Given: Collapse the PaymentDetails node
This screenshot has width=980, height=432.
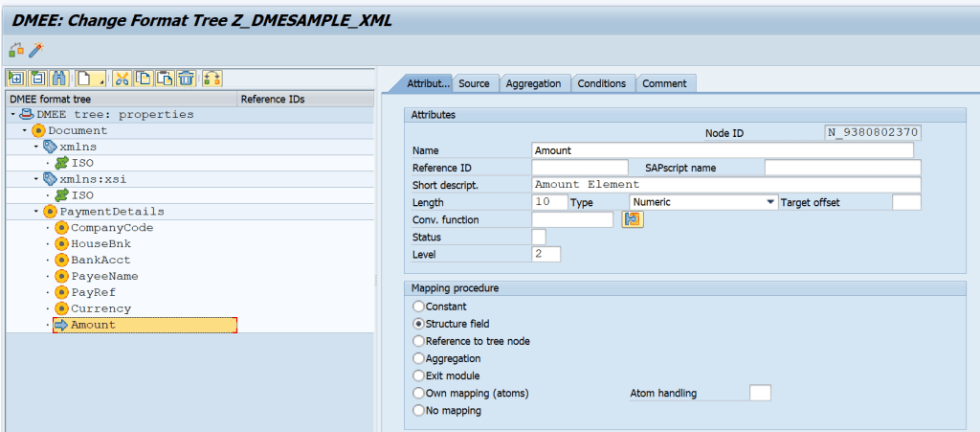Looking at the screenshot, I should pos(36,212).
